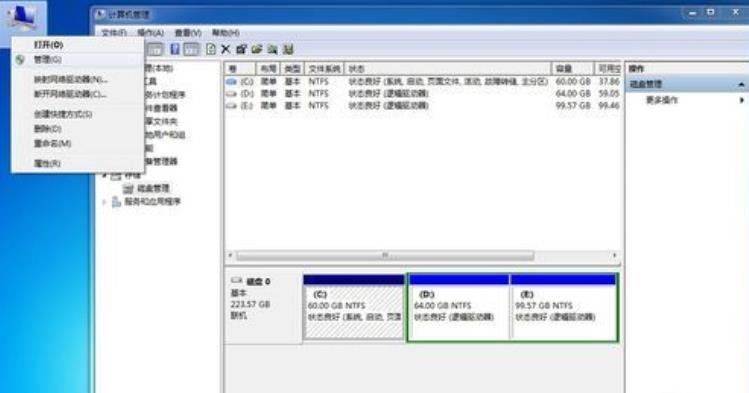Click the Properties toolbar icon after the X
Viewport: 749px width, 393px height.
point(241,49)
